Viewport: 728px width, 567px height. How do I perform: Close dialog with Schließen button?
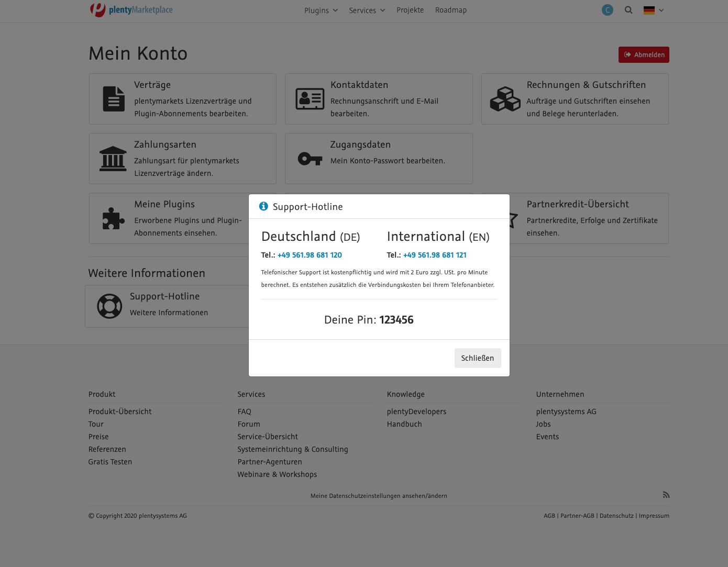pos(478,358)
